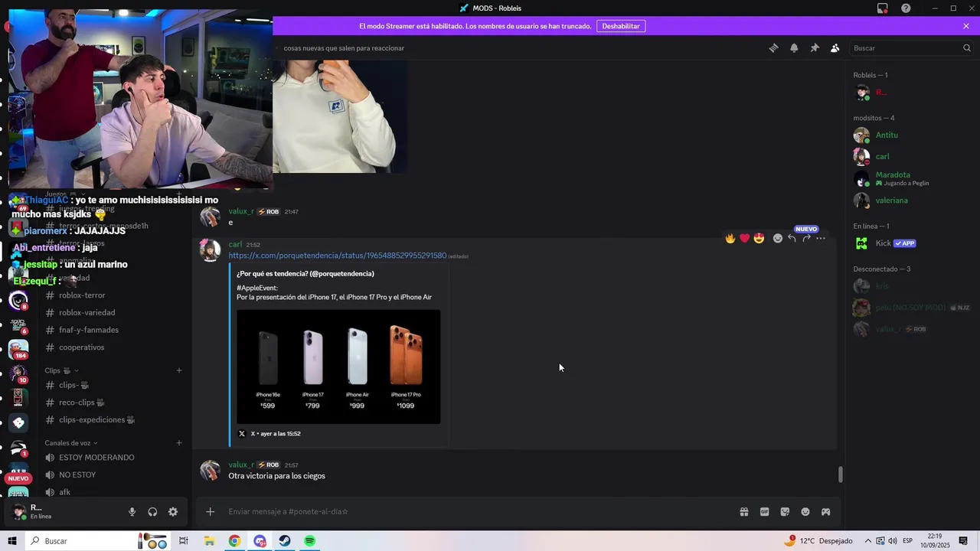Add red heart reaction to carl's message

coord(744,238)
